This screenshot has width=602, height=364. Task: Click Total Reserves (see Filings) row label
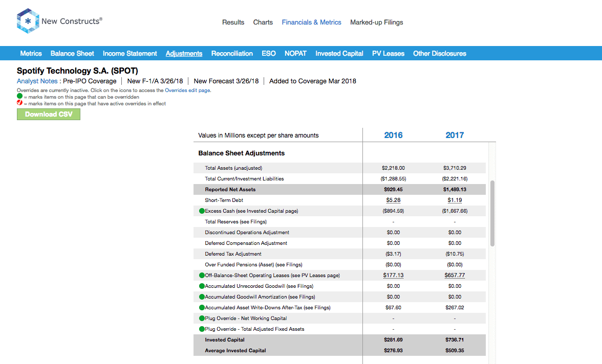pyautogui.click(x=235, y=222)
